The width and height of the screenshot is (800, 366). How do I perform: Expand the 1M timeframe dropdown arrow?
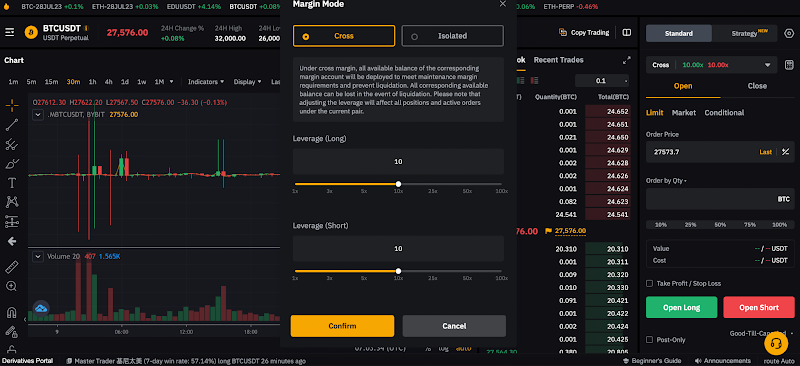171,82
